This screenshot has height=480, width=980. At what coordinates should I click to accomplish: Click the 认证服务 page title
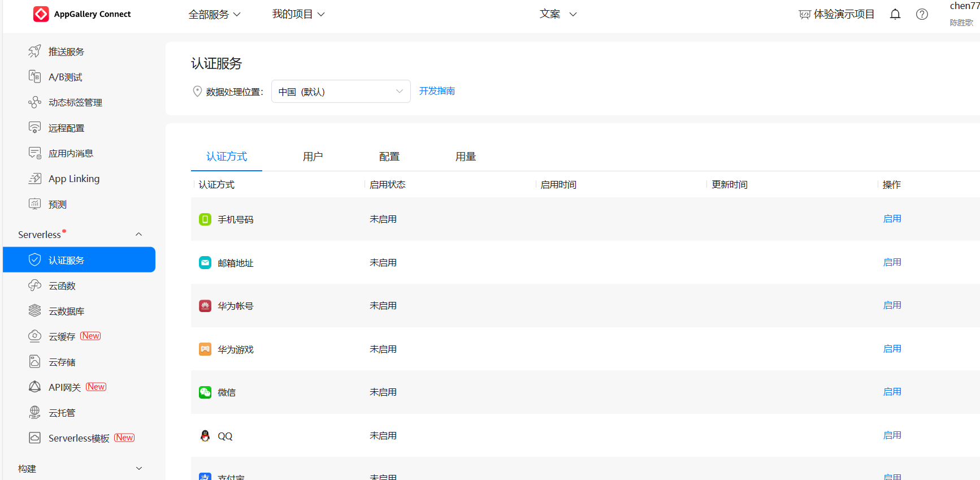216,63
